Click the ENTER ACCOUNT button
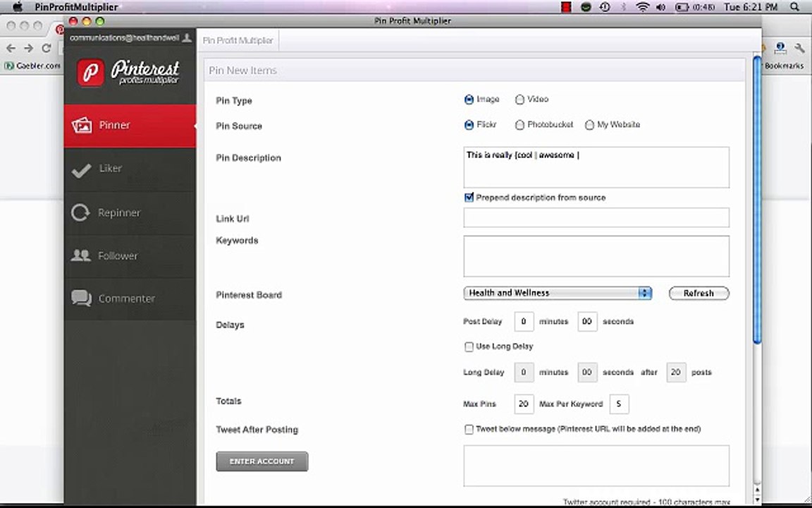This screenshot has width=812, height=508. [x=262, y=461]
